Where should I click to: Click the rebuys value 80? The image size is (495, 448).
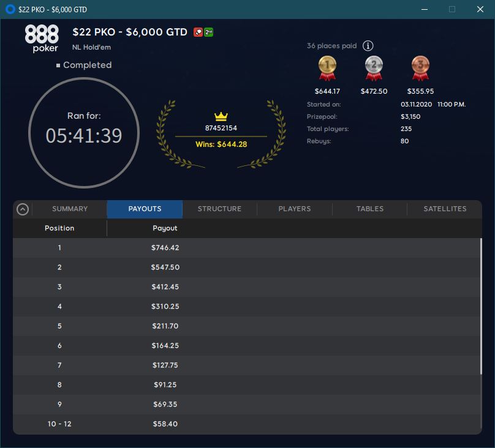coord(404,141)
